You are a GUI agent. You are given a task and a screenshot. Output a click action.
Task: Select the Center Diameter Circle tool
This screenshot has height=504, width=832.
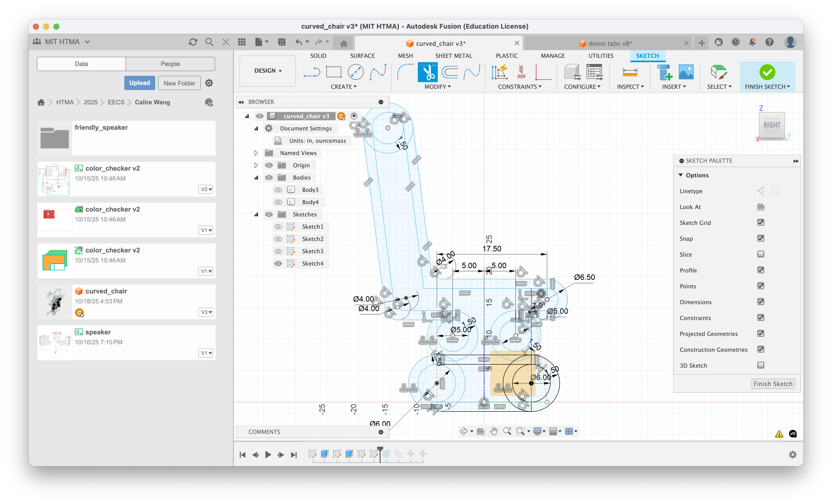point(356,72)
